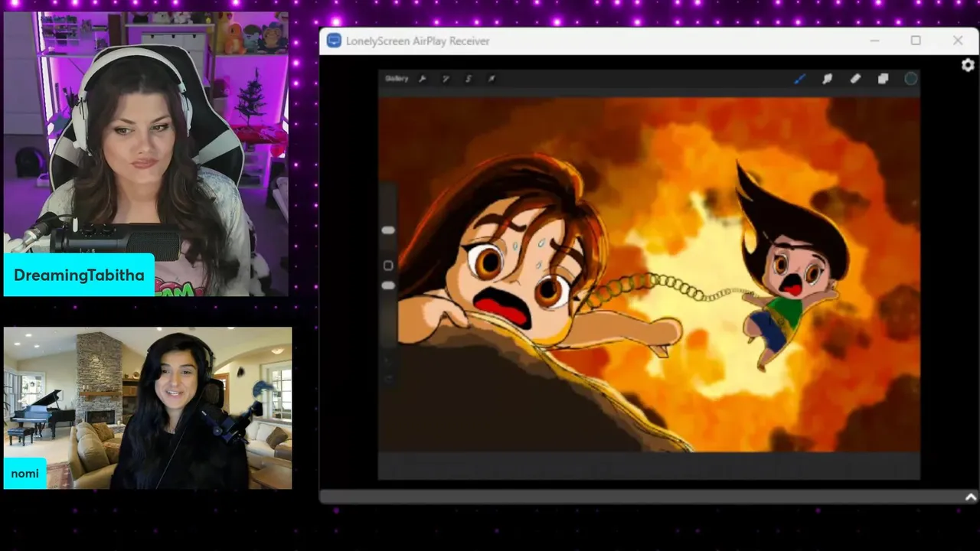This screenshot has width=980, height=551.
Task: Click the mirrored drawing canvas
Action: coord(649,274)
